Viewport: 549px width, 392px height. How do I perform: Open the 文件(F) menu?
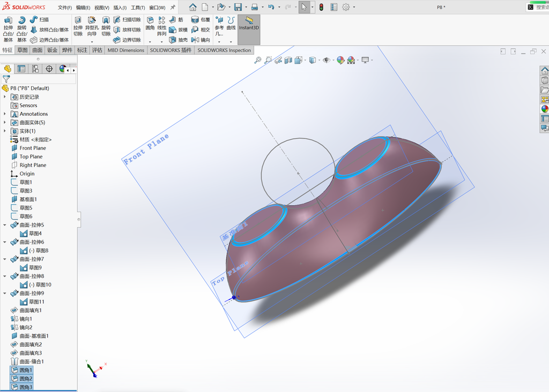[65, 7]
